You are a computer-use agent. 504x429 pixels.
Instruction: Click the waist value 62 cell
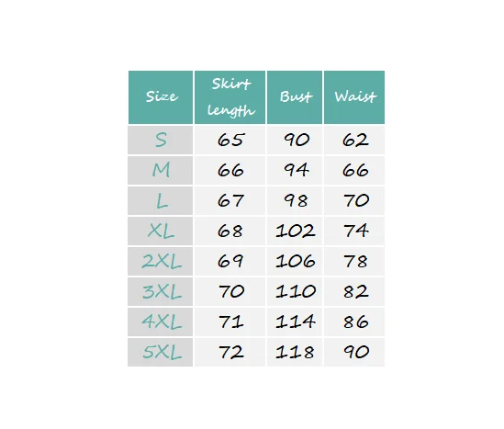click(354, 140)
